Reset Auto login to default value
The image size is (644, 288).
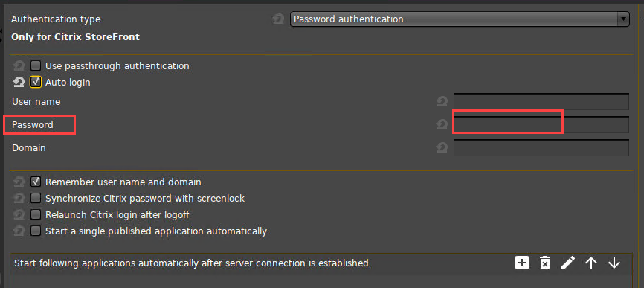[19, 83]
